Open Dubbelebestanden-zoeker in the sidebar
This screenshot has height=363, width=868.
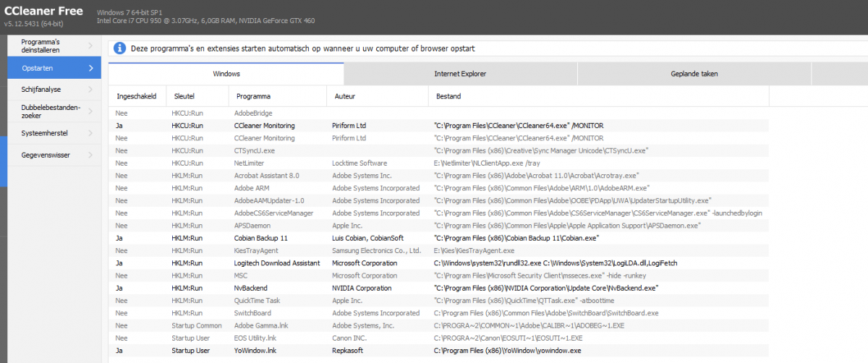(x=51, y=111)
